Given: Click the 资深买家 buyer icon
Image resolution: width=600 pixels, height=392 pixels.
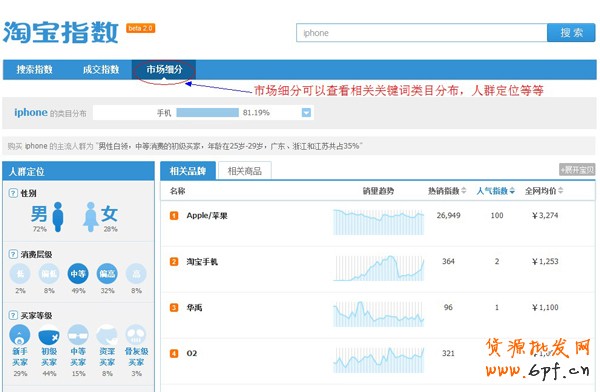Looking at the screenshot, I should 107,335.
